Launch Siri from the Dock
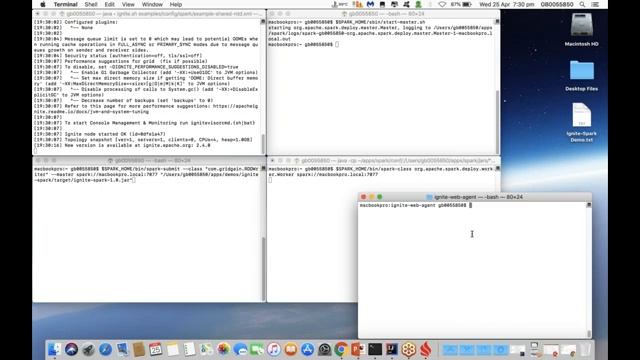 pyautogui.click(x=71, y=349)
